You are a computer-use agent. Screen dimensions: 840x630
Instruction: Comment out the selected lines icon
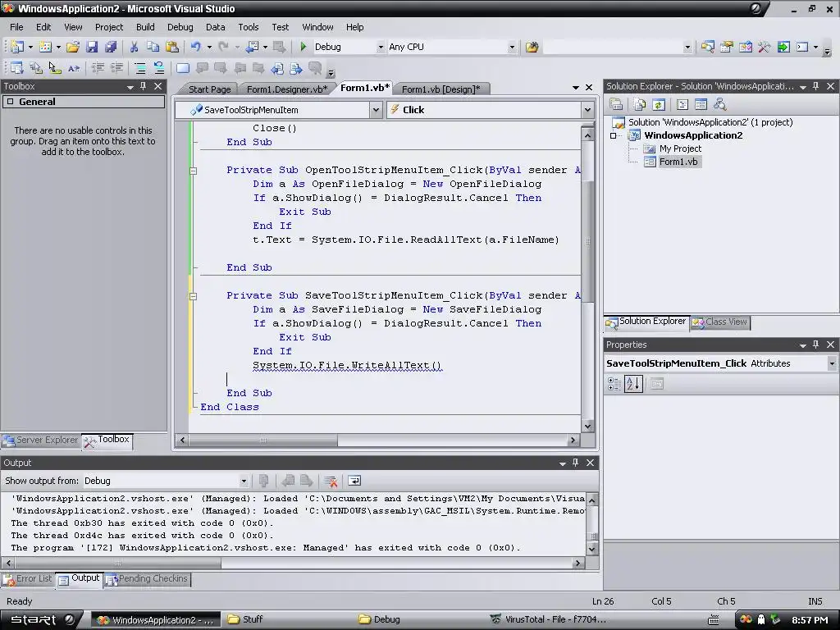coord(139,68)
